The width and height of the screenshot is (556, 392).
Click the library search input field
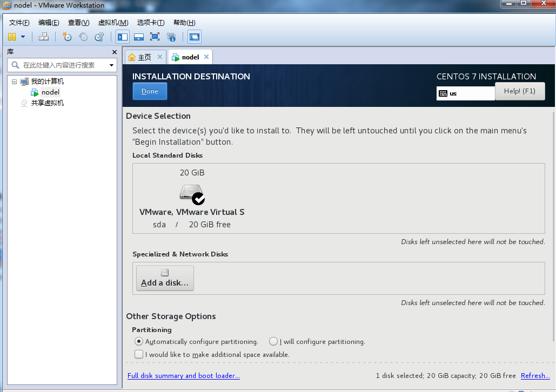58,65
